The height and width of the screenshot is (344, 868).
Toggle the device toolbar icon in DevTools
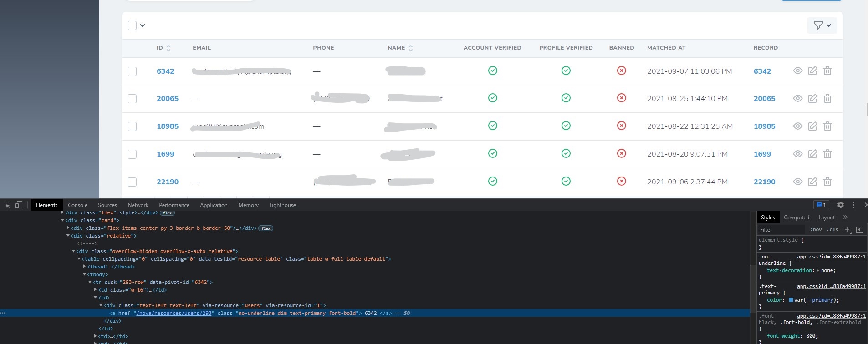19,205
